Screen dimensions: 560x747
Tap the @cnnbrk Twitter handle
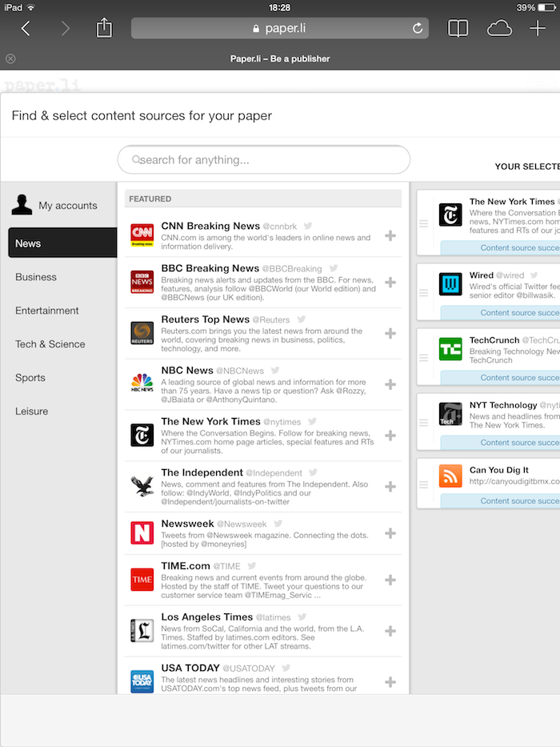point(280,227)
